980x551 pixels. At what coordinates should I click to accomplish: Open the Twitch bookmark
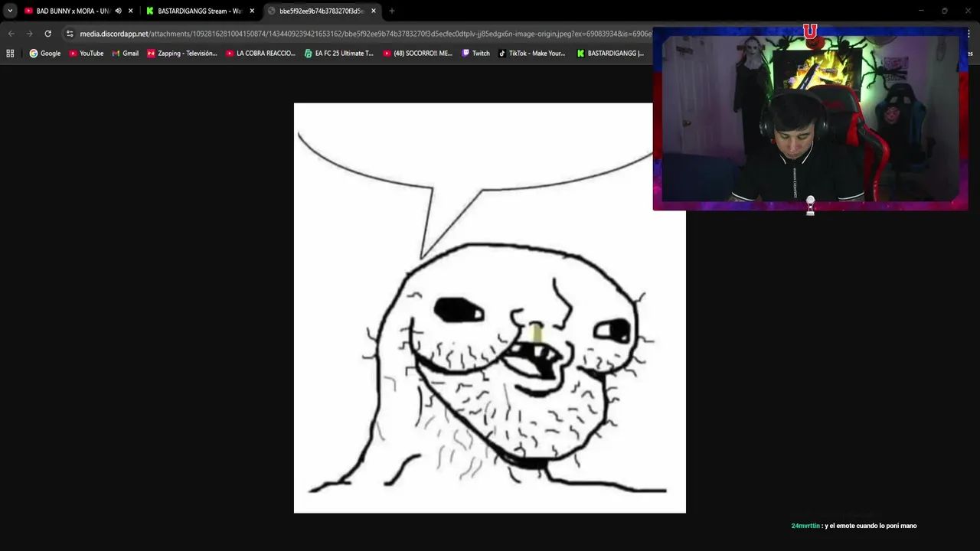[475, 54]
